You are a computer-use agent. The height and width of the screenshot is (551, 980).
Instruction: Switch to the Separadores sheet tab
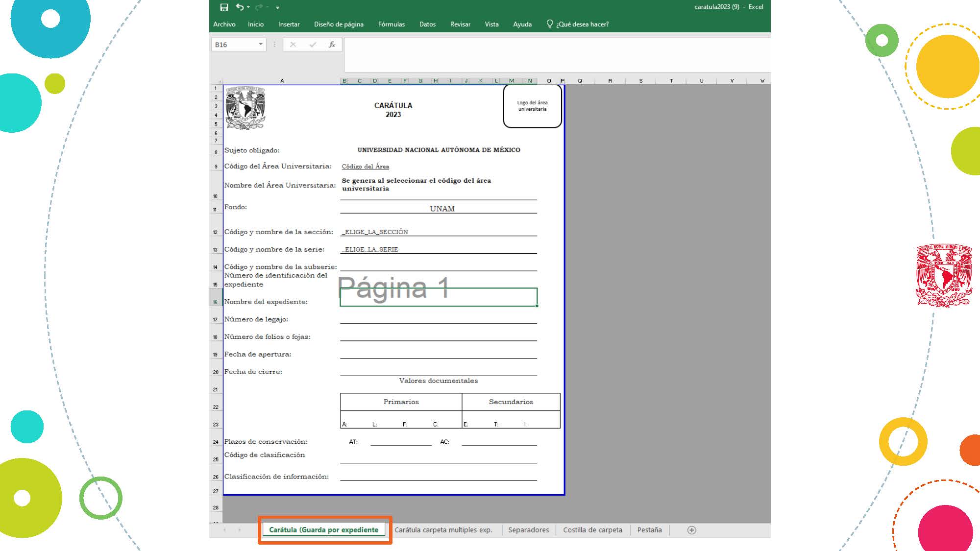coord(528,530)
